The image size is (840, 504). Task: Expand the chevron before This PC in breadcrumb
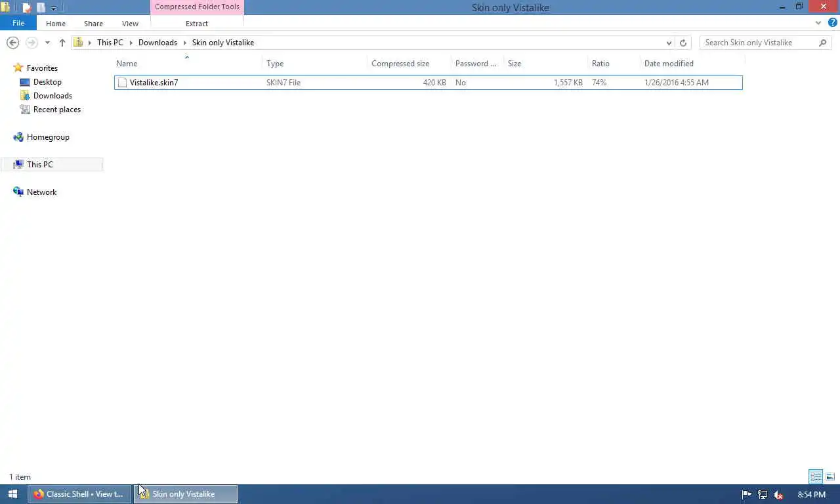click(x=90, y=43)
